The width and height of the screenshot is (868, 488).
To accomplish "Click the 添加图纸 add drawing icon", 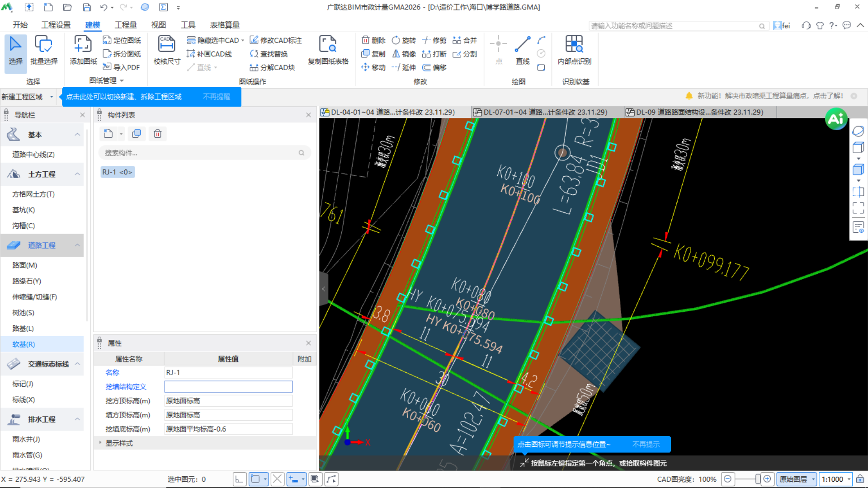I will click(x=83, y=50).
